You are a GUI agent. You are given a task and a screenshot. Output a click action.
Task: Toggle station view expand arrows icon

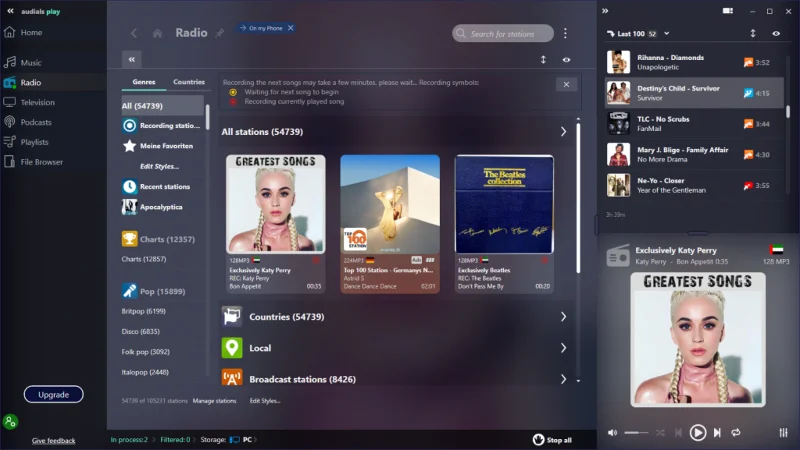tap(543, 60)
